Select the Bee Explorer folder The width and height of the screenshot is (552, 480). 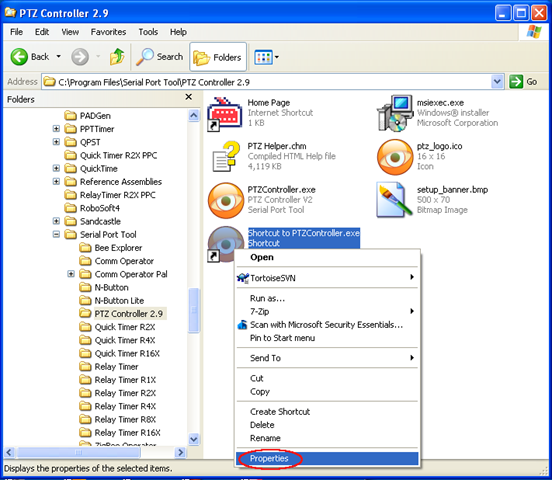[x=111, y=248]
